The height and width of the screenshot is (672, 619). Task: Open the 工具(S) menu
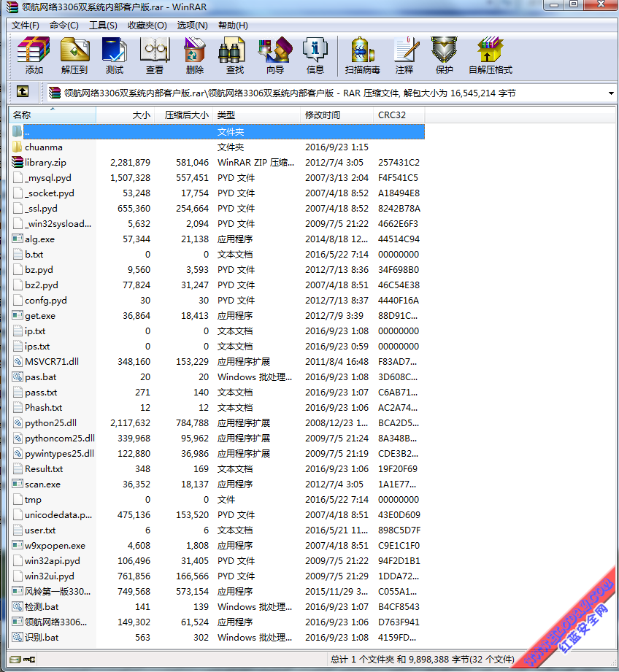103,26
